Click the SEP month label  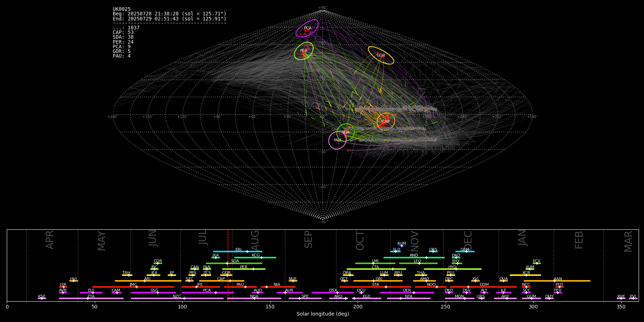tap(308, 239)
